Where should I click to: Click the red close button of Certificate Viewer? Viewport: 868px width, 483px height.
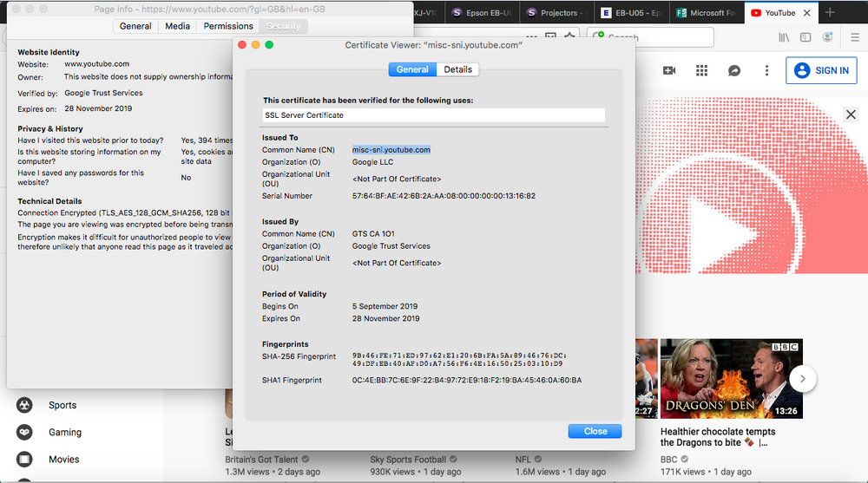coord(242,45)
